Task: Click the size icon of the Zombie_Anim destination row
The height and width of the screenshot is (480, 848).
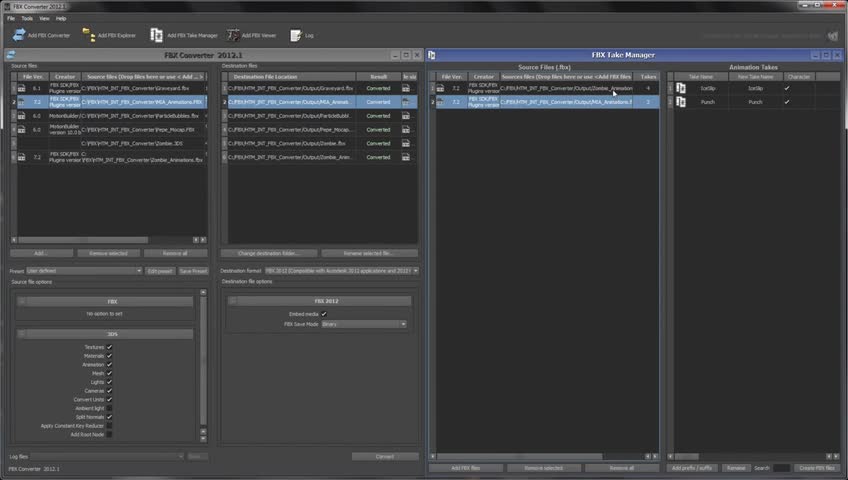Action: coord(406,157)
